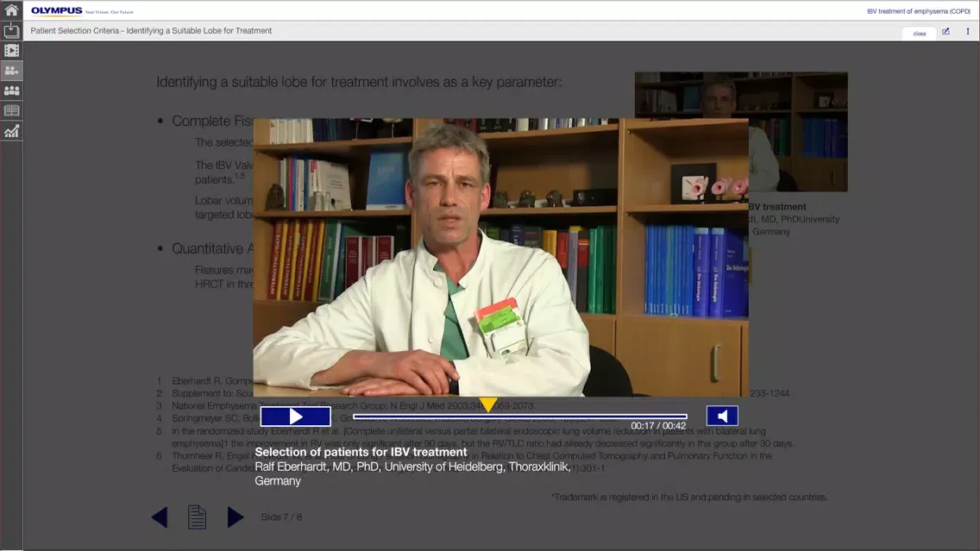Open the download tray icon in sidebar
The width and height of the screenshot is (980, 551).
tap(11, 30)
